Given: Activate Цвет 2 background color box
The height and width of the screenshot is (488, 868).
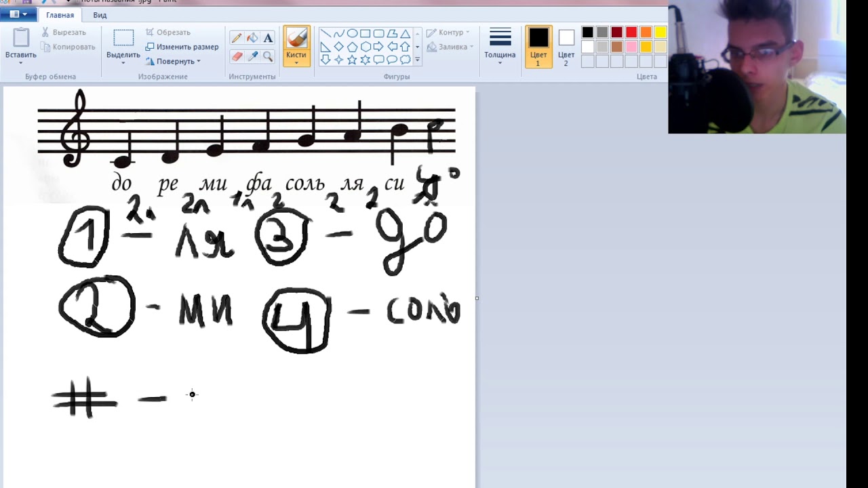Looking at the screenshot, I should coord(566,46).
